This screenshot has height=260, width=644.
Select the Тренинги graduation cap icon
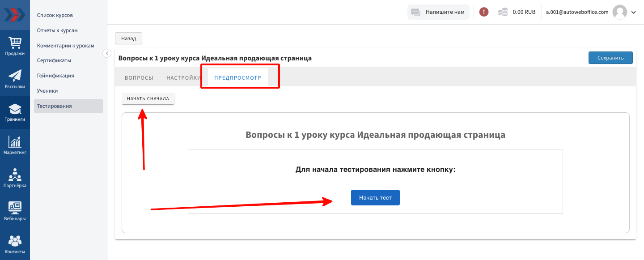(15, 112)
